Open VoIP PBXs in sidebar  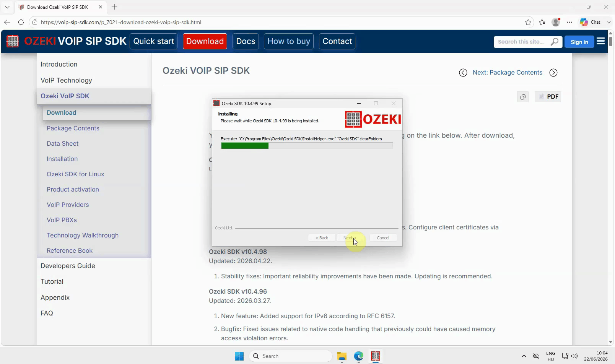coord(62,220)
